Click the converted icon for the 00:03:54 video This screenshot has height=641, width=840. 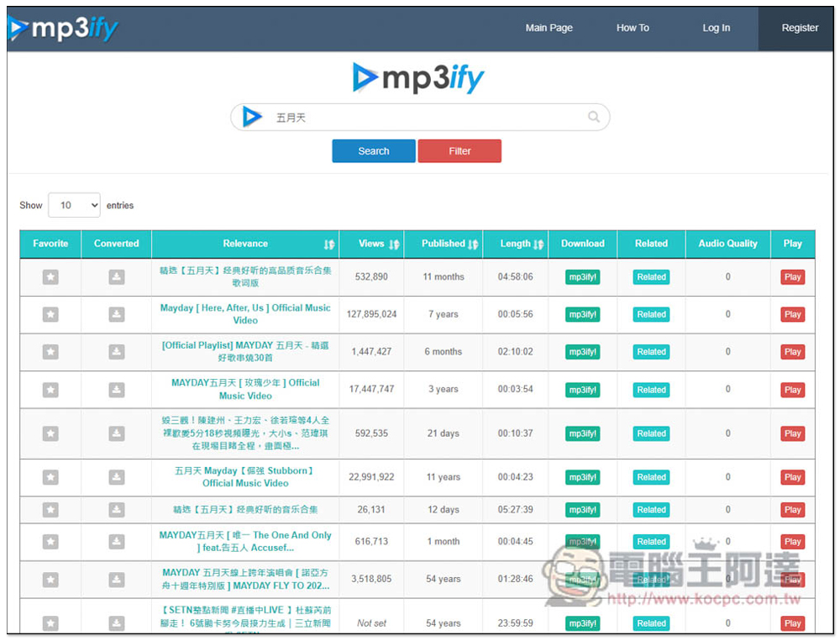click(x=116, y=390)
